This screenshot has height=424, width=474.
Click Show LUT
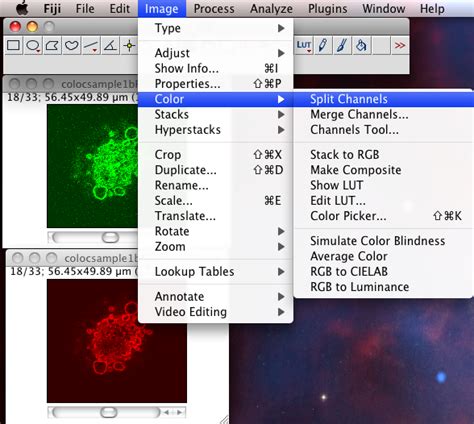[x=383, y=185]
